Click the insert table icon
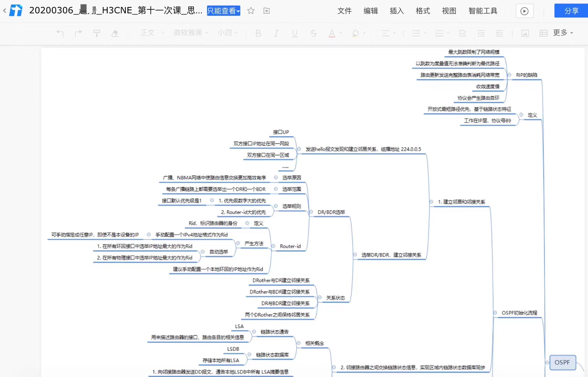Viewport: 588px width, 377px height. pos(543,33)
